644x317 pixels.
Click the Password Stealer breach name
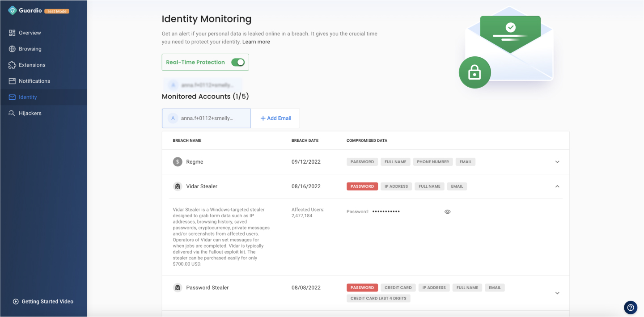[x=208, y=287]
